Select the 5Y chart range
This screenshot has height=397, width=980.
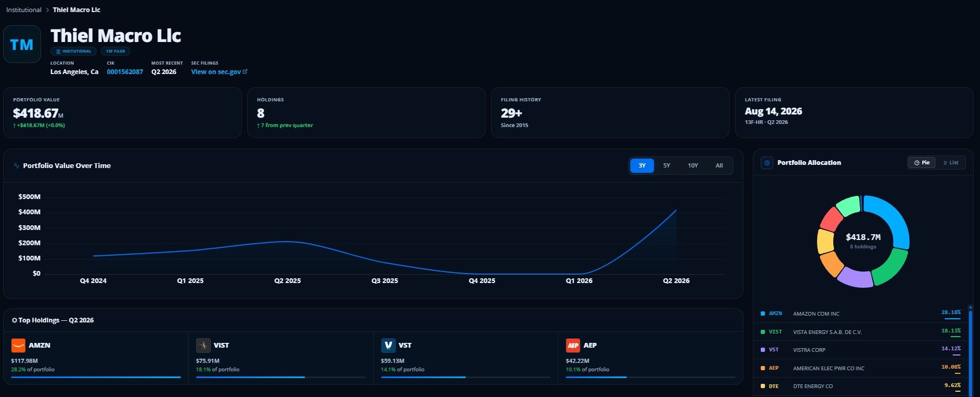667,165
